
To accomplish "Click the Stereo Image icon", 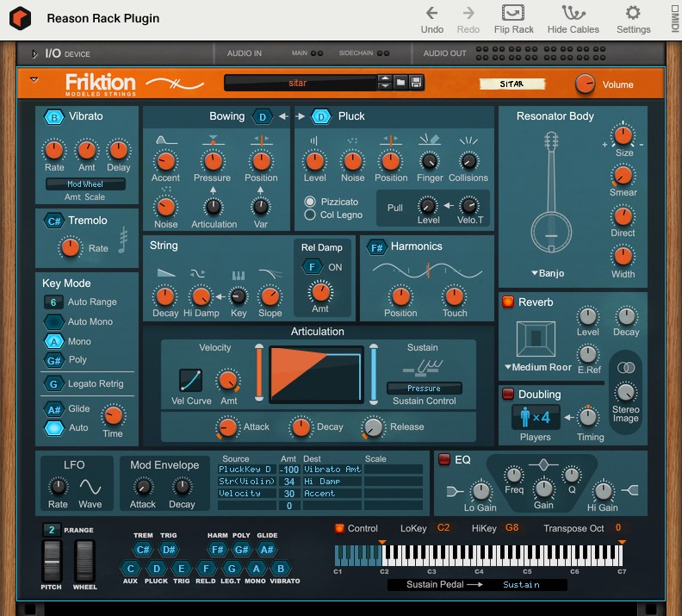I will (x=626, y=368).
